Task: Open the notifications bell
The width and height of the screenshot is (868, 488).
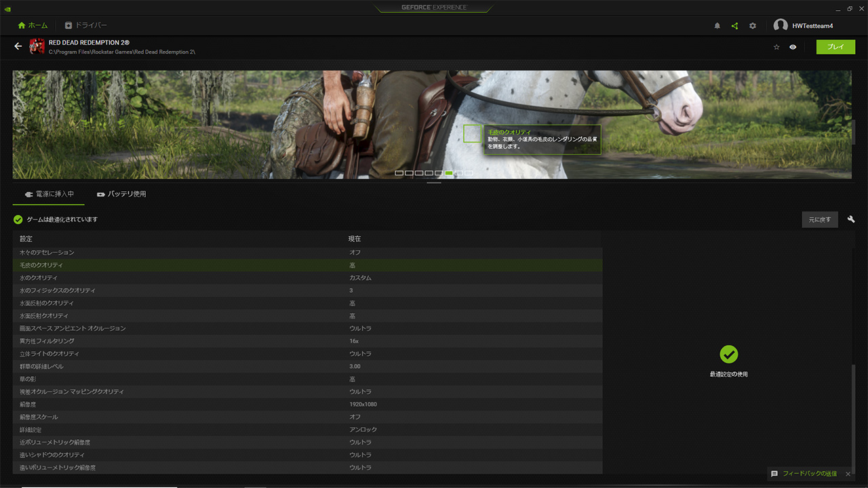Action: [717, 26]
